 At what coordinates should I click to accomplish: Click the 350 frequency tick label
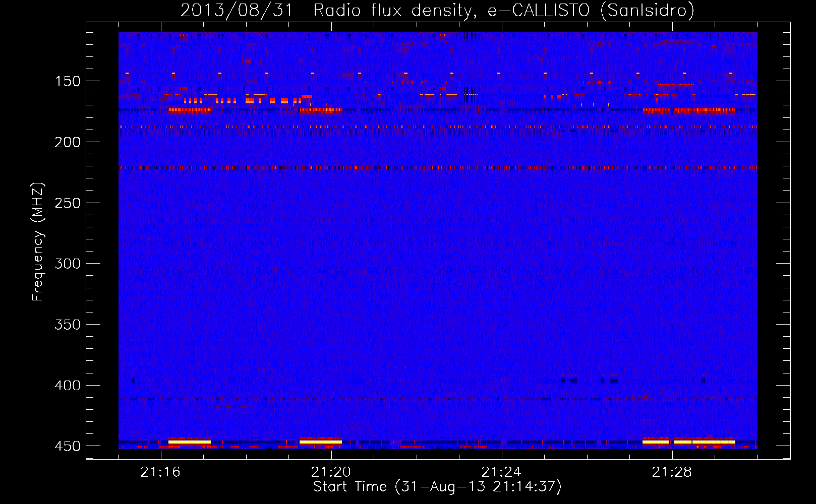(x=68, y=325)
